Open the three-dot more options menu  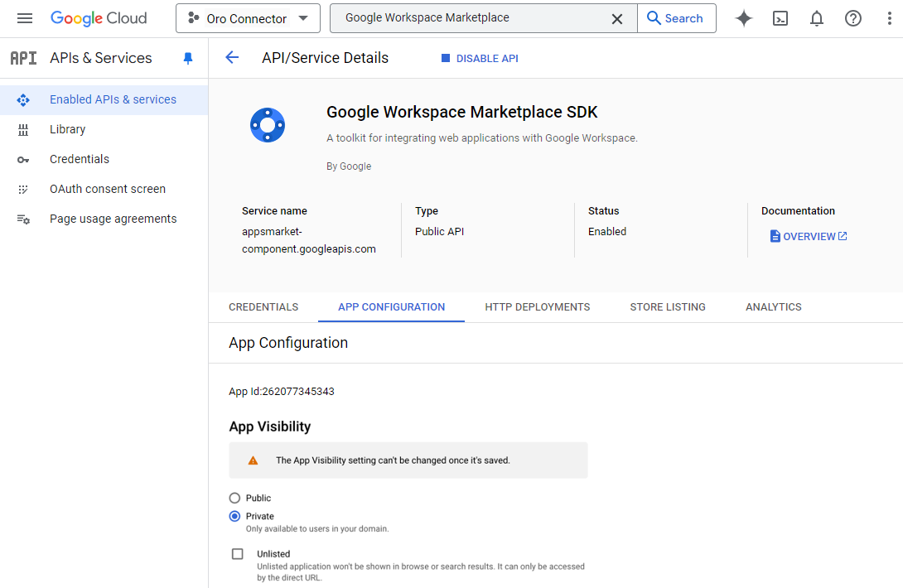[890, 18]
